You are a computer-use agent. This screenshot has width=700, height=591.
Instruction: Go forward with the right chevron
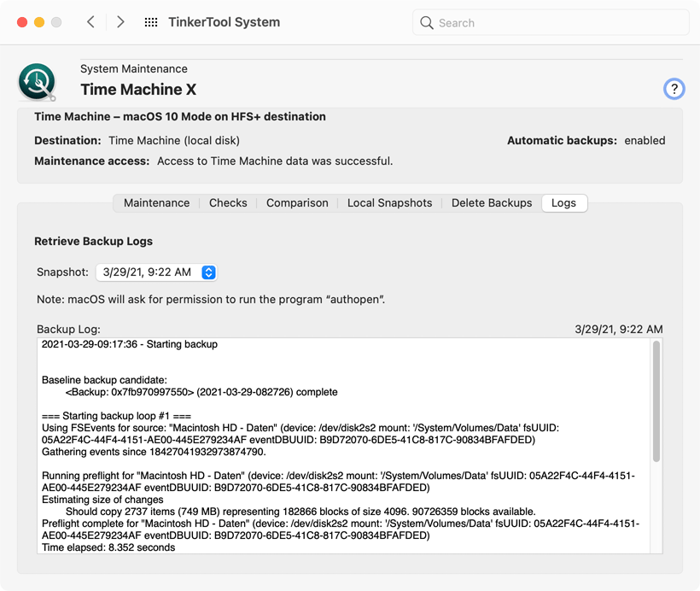click(120, 22)
